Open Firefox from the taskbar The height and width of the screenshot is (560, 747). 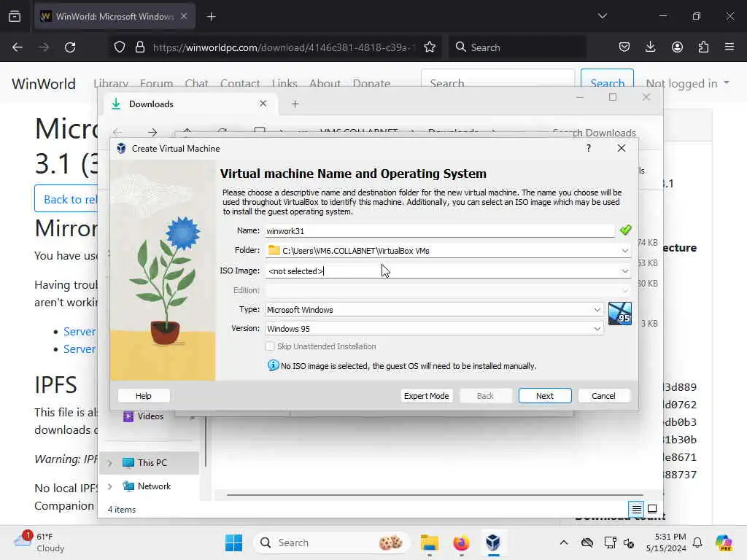(x=461, y=542)
